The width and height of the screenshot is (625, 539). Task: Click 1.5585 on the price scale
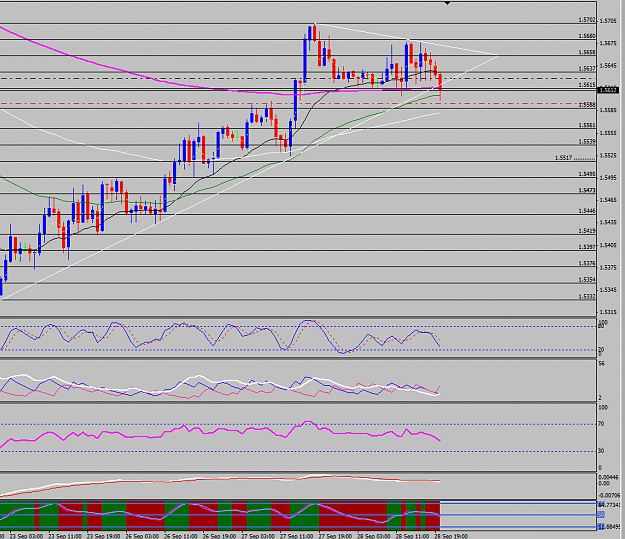click(608, 110)
